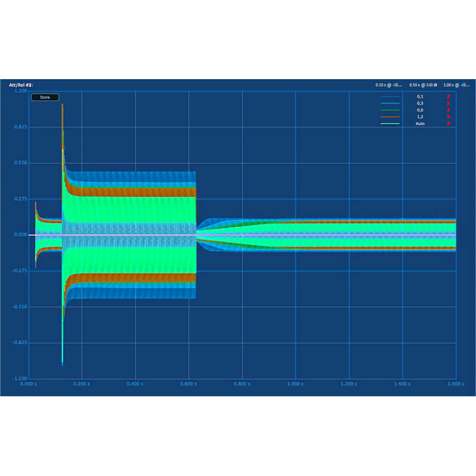
Task: Delete the "0,6" curve with its red X
Action: [448, 109]
